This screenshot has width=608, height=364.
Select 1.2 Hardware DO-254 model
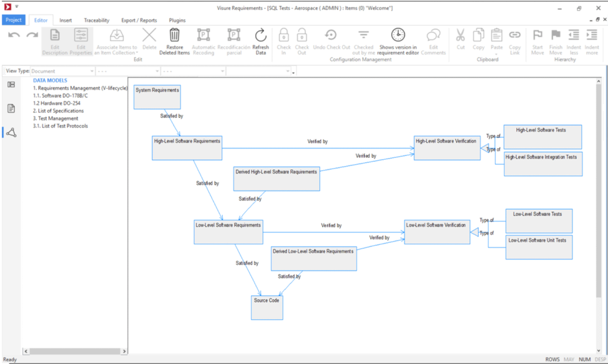coord(57,103)
